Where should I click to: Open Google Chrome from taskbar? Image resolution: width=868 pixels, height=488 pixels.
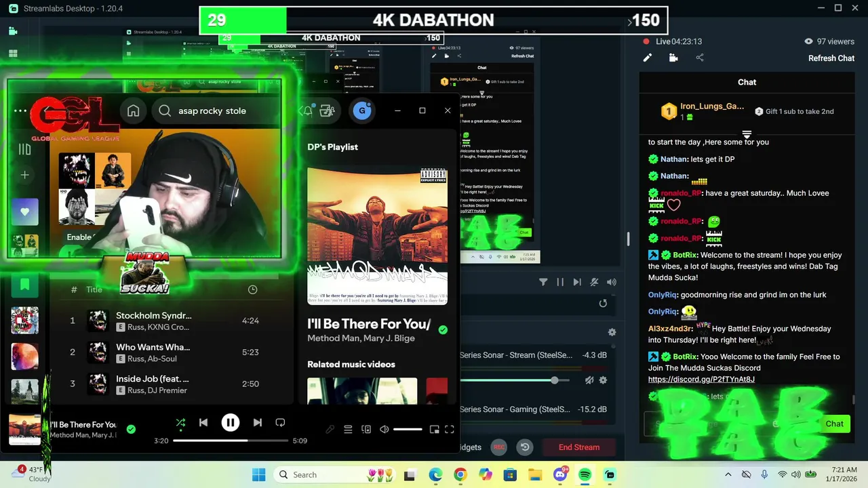click(x=460, y=474)
